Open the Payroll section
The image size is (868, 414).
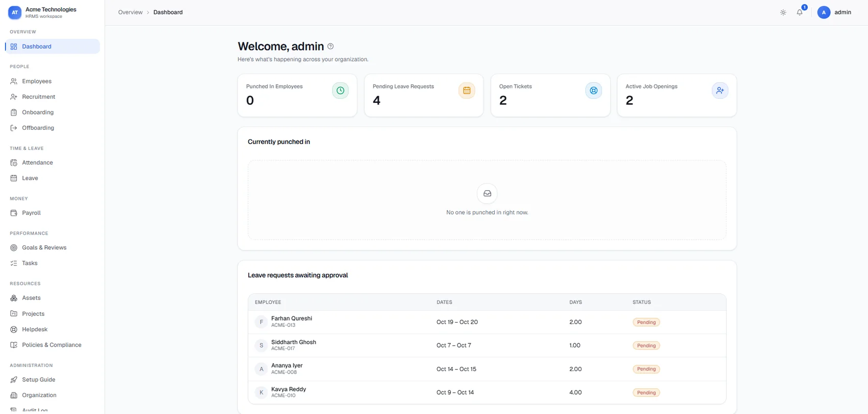pyautogui.click(x=53, y=213)
